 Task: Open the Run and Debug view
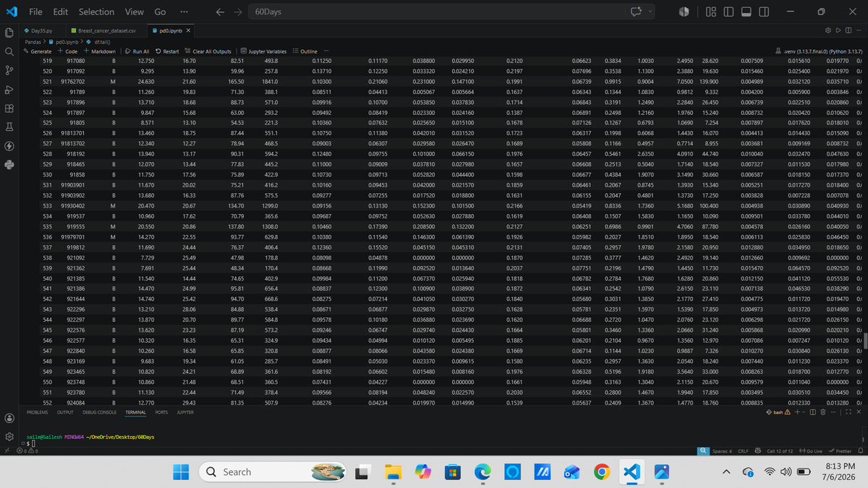[9, 91]
